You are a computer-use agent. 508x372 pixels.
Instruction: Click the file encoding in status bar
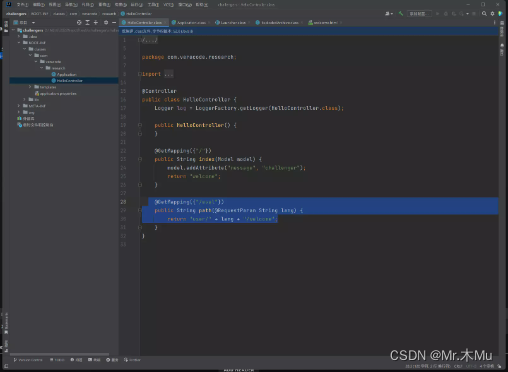pos(471,366)
